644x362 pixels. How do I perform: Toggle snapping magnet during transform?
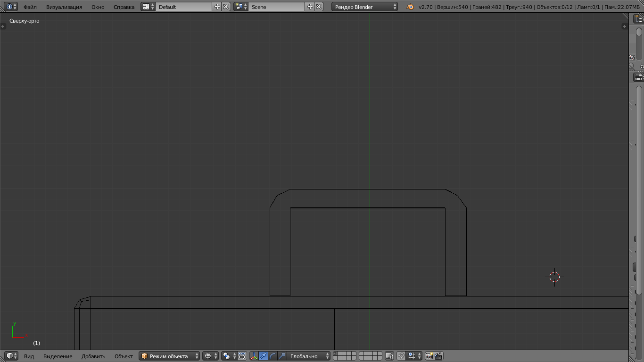pyautogui.click(x=401, y=356)
